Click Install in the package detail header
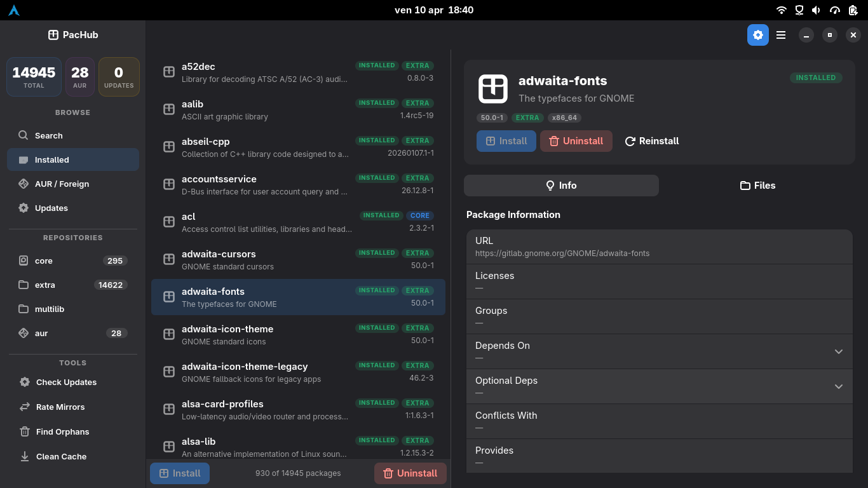The width and height of the screenshot is (868, 488). pos(506,141)
